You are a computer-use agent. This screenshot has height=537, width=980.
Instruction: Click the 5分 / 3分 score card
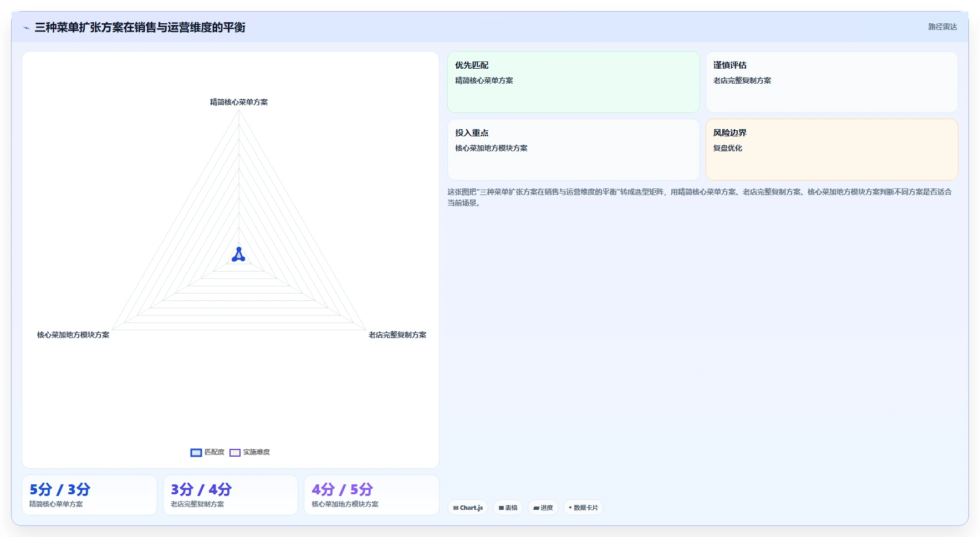pyautogui.click(x=89, y=495)
